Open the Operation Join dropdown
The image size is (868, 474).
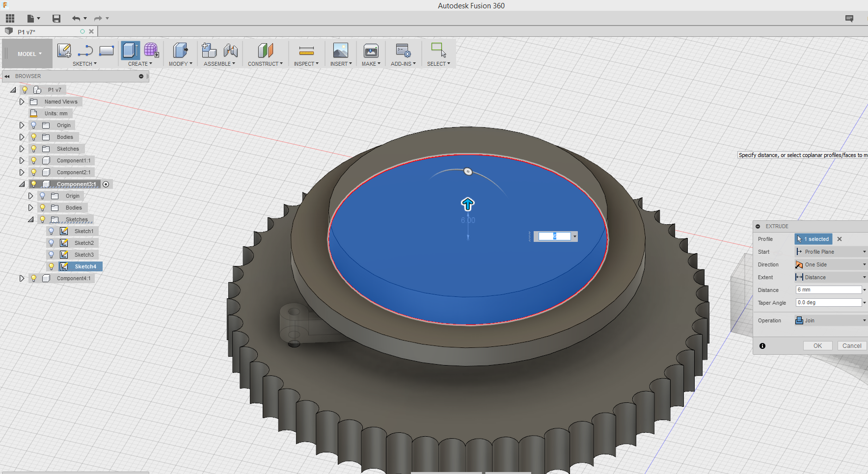pyautogui.click(x=831, y=320)
